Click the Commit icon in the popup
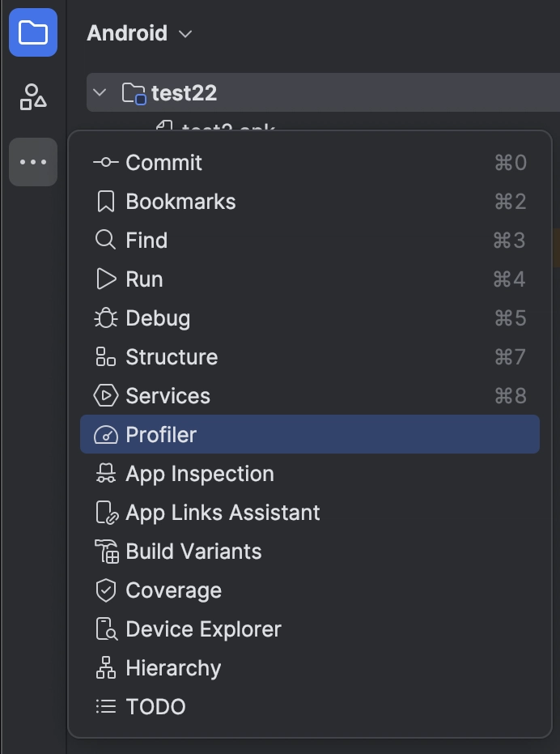The height and width of the screenshot is (754, 560). point(106,163)
